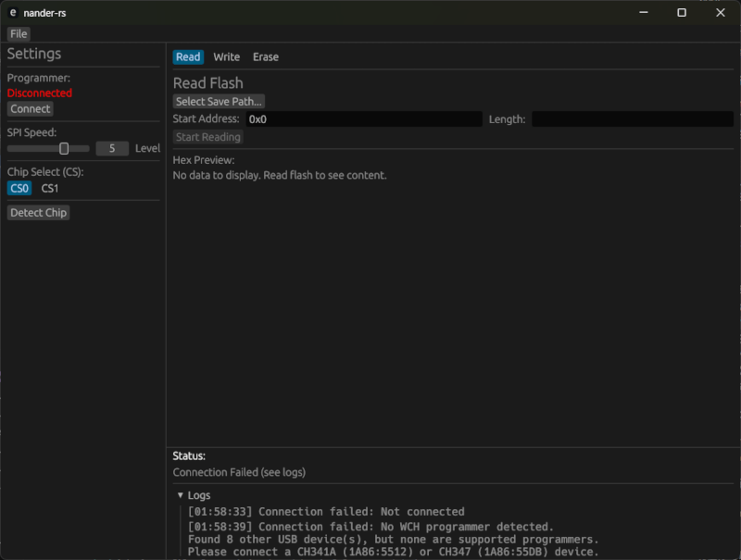The height and width of the screenshot is (560, 741).
Task: Click the Disconnected status text
Action: [39, 93]
